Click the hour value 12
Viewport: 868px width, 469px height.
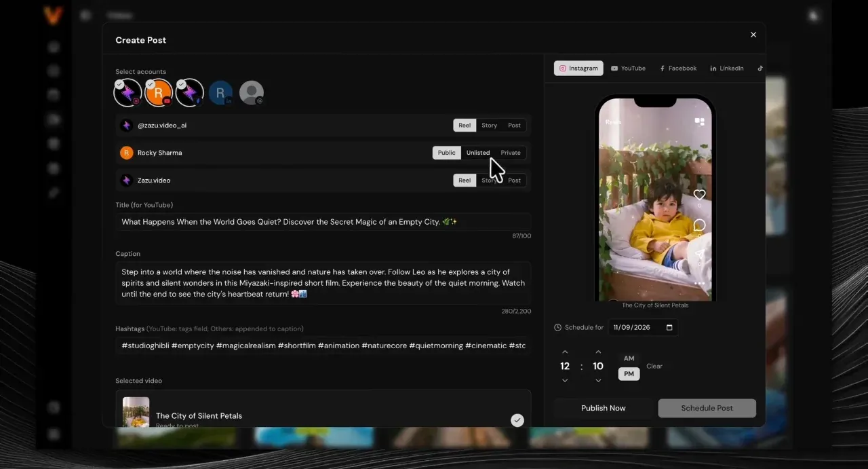click(x=565, y=366)
